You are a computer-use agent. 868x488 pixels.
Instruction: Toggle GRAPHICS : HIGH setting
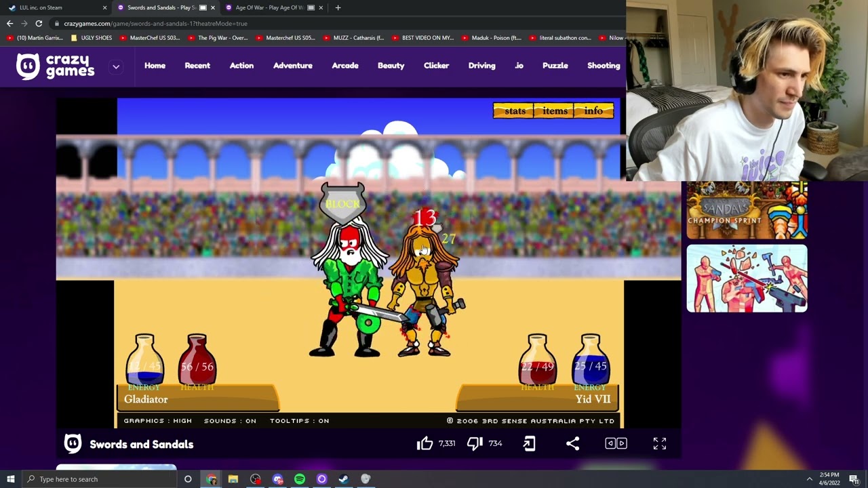click(158, 421)
